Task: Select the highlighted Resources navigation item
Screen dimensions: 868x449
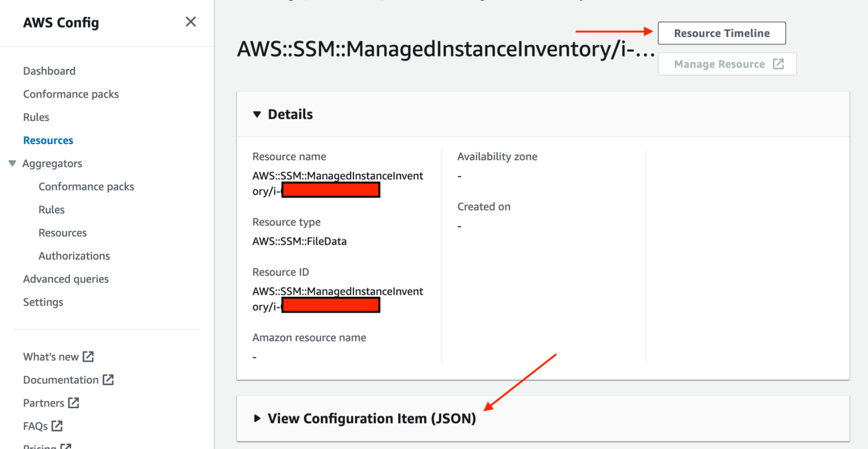Action: point(48,140)
